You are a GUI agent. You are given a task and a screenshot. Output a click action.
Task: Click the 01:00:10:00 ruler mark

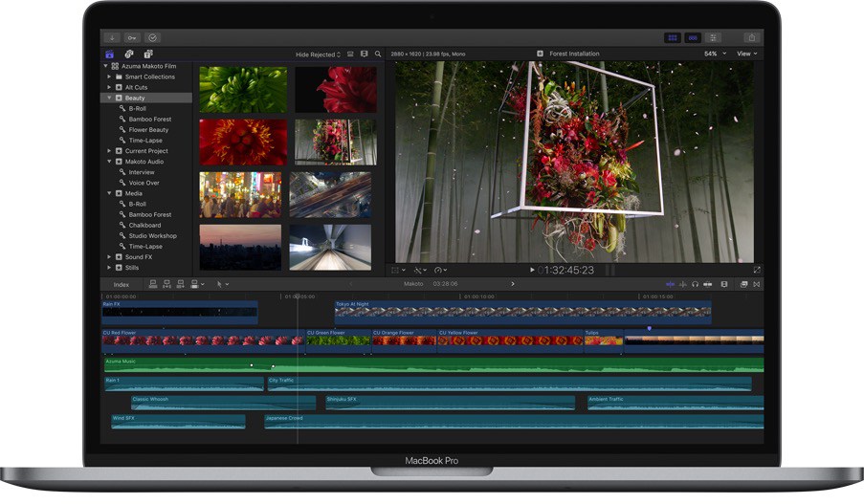tap(478, 296)
